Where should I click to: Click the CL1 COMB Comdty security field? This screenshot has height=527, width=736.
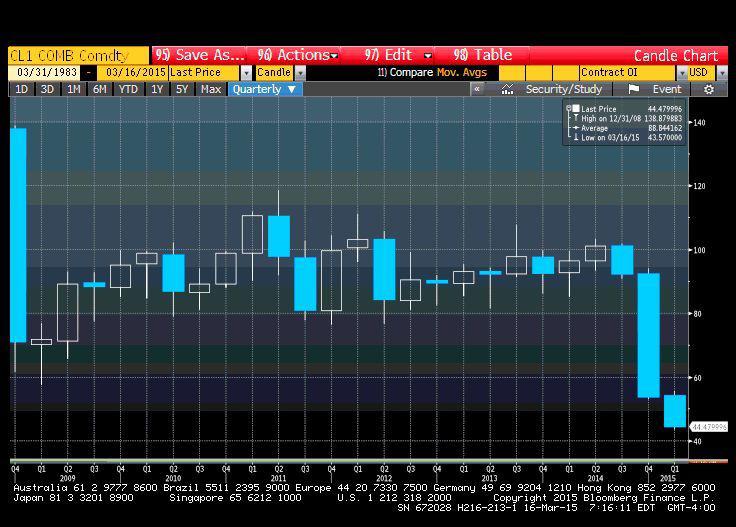[x=78, y=55]
